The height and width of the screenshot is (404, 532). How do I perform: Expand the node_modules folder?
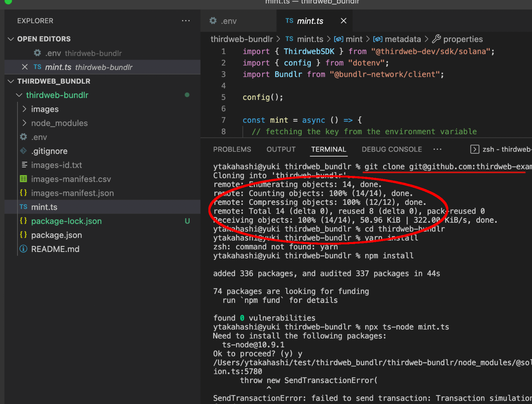(24, 123)
